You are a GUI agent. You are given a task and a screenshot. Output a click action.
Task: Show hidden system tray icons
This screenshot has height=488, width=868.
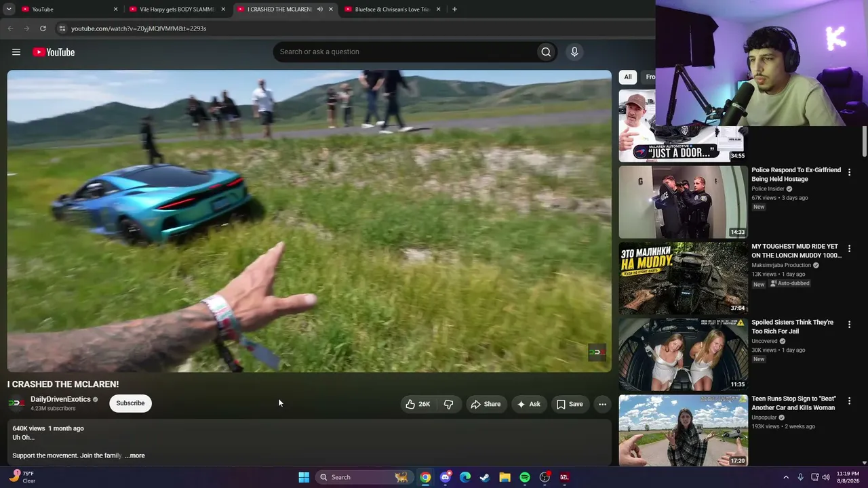pos(786,477)
